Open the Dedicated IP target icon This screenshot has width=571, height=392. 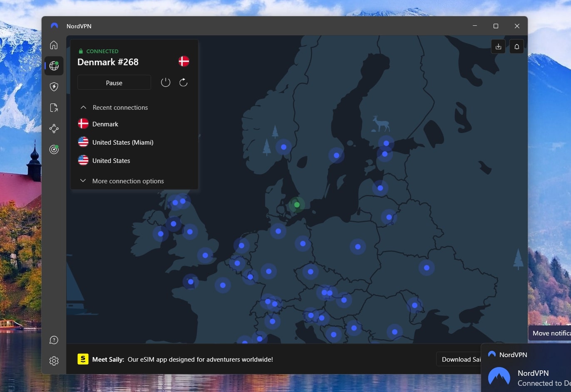click(x=54, y=149)
